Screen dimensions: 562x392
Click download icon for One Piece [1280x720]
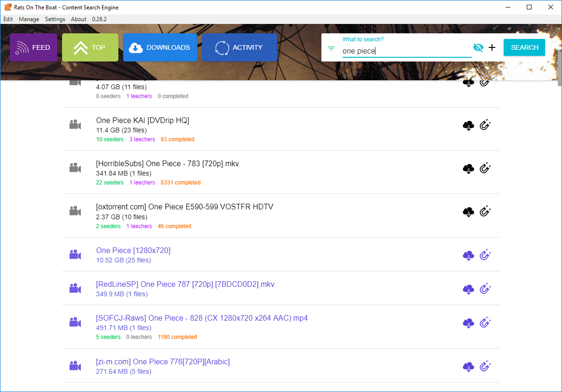468,255
